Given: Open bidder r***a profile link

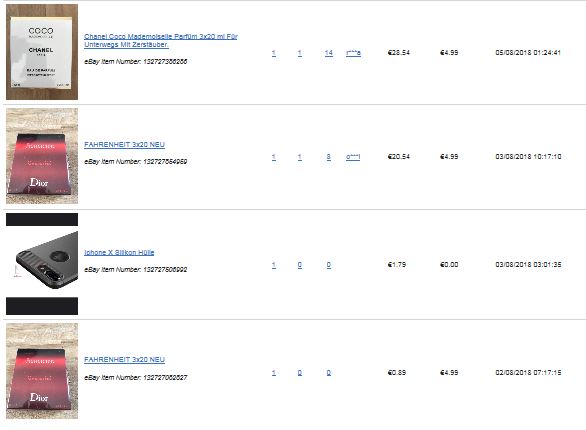Looking at the screenshot, I should (354, 53).
